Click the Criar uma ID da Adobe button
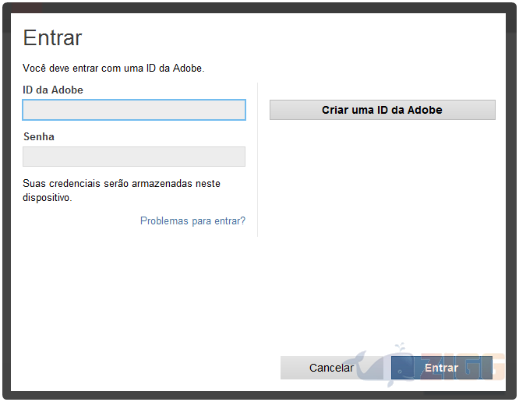519x402 pixels. click(382, 110)
